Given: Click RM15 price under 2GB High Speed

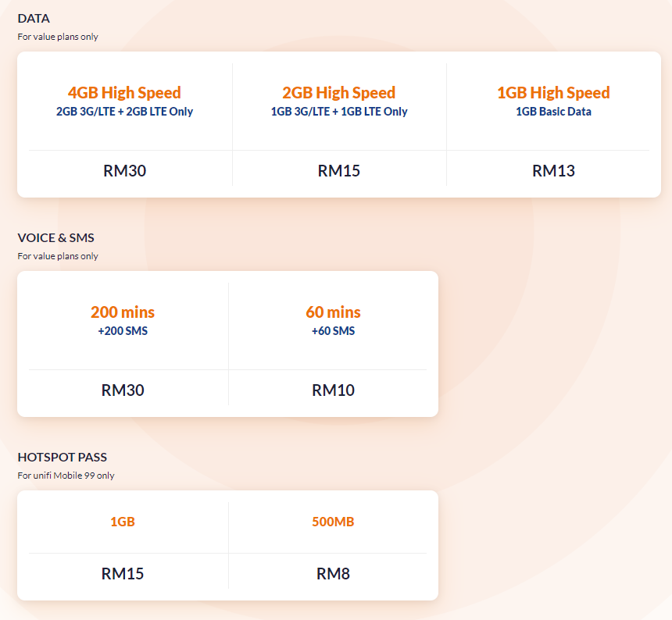Looking at the screenshot, I should point(339,171).
